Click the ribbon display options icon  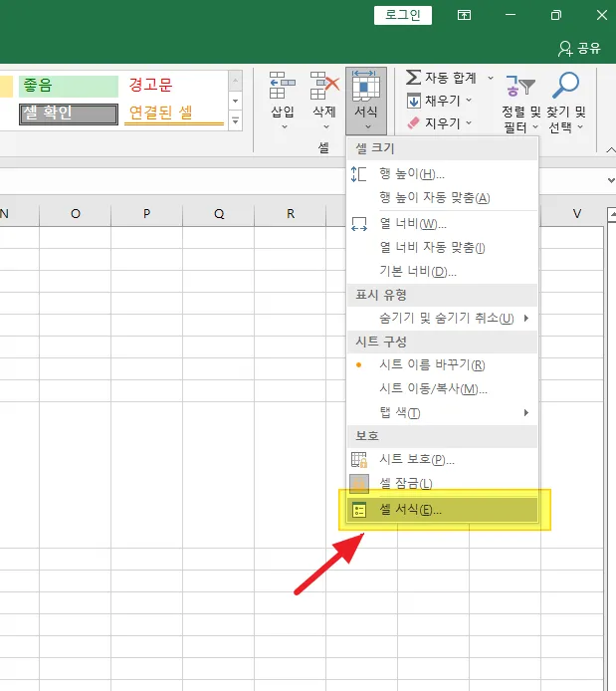(x=464, y=15)
